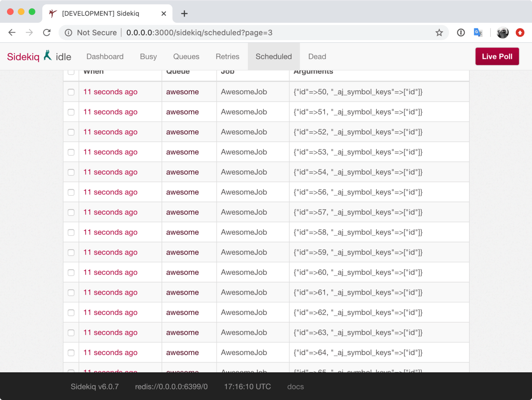Bookmark this page using the star icon

click(x=439, y=33)
